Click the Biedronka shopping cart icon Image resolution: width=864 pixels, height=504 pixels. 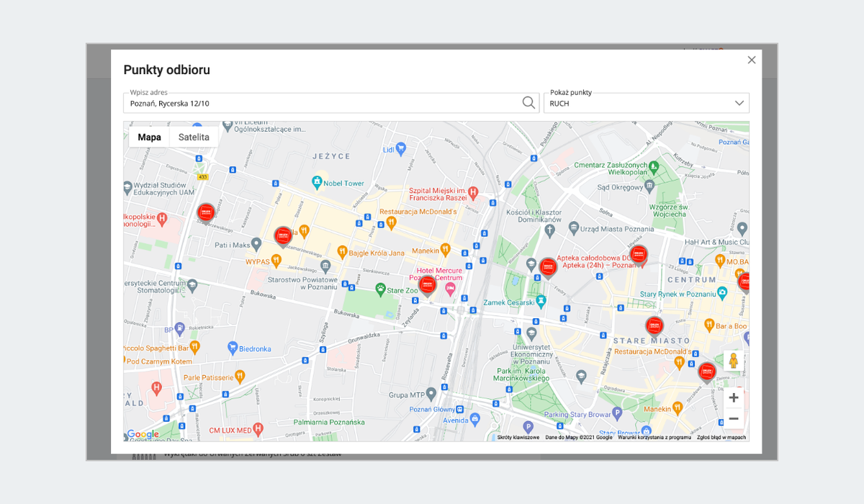coord(233,348)
